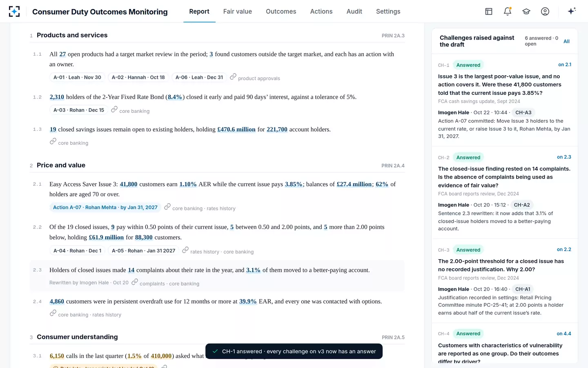Click source link icon in sentence 2.1
This screenshot has height=368, width=588.
click(167, 207)
